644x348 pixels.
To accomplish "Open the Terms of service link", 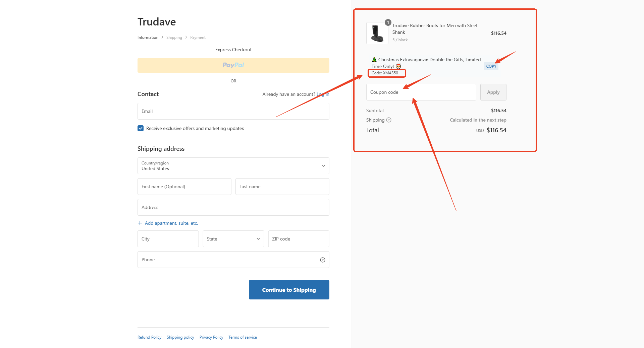I will [243, 337].
